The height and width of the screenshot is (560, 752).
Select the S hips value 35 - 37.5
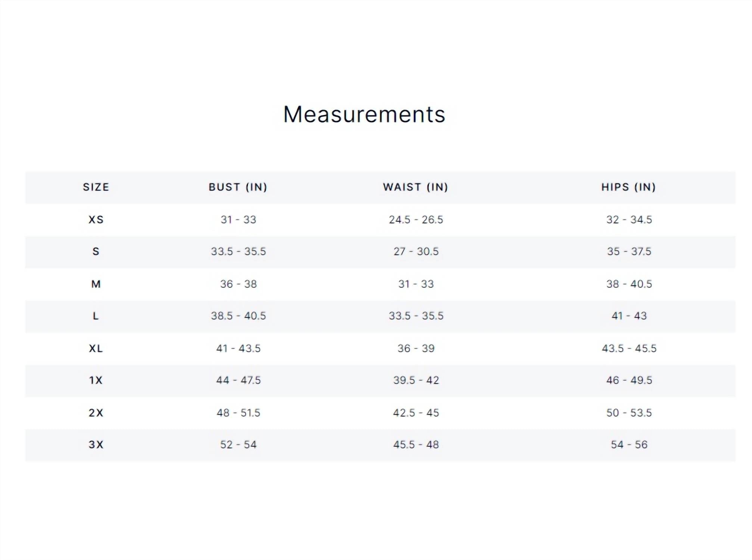(629, 252)
